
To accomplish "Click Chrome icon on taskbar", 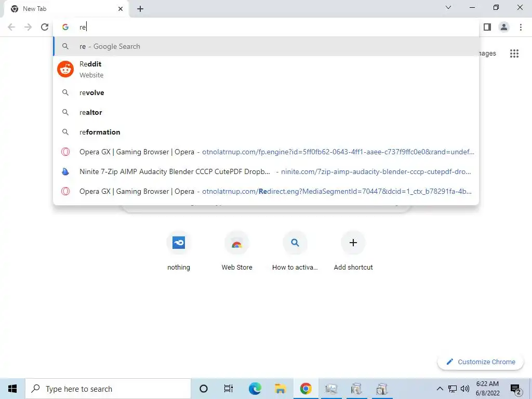I will pos(305,389).
